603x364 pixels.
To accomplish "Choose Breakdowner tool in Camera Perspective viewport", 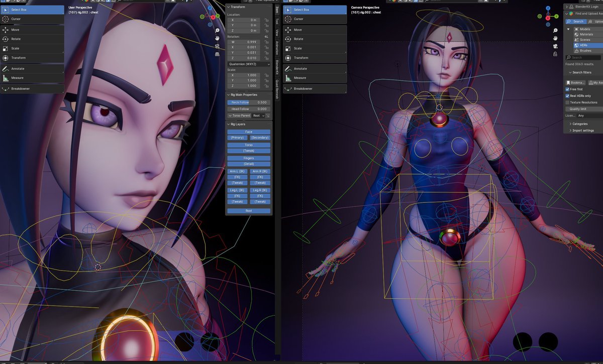I will pos(315,89).
